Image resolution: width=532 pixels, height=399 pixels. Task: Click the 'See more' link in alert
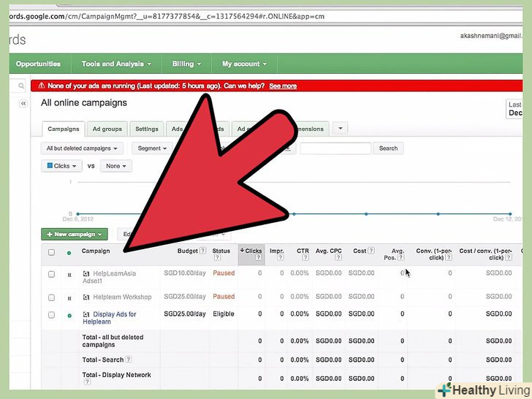tap(283, 86)
